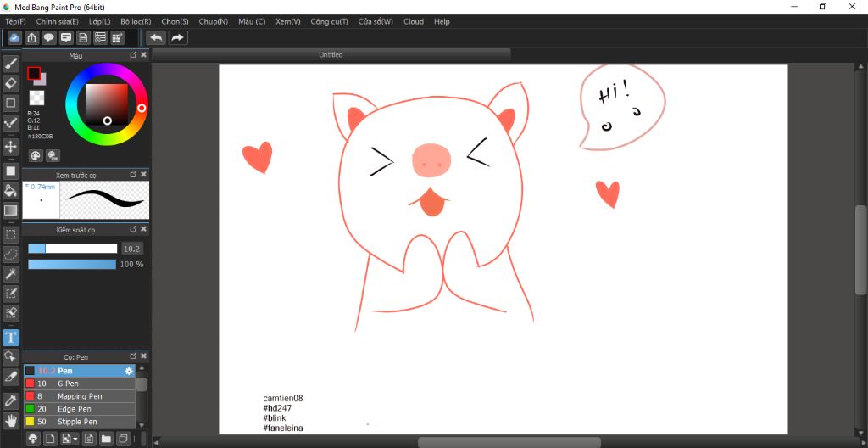Screen dimensions: 868x448
Task: Select the transparent color swatch
Action: [36, 98]
